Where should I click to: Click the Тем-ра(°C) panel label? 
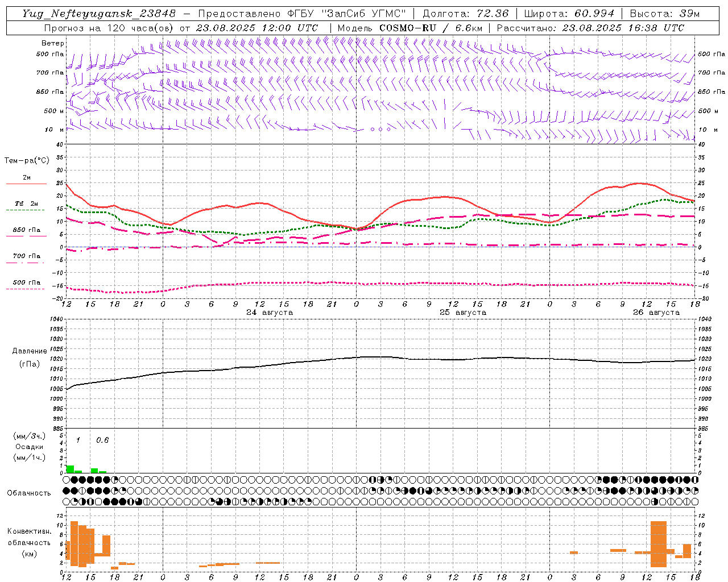26,161
